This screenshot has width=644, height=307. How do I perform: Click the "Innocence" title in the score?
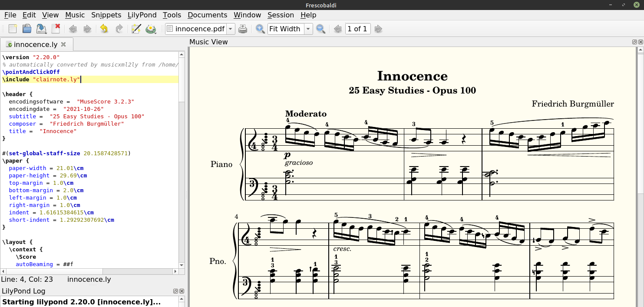(412, 76)
